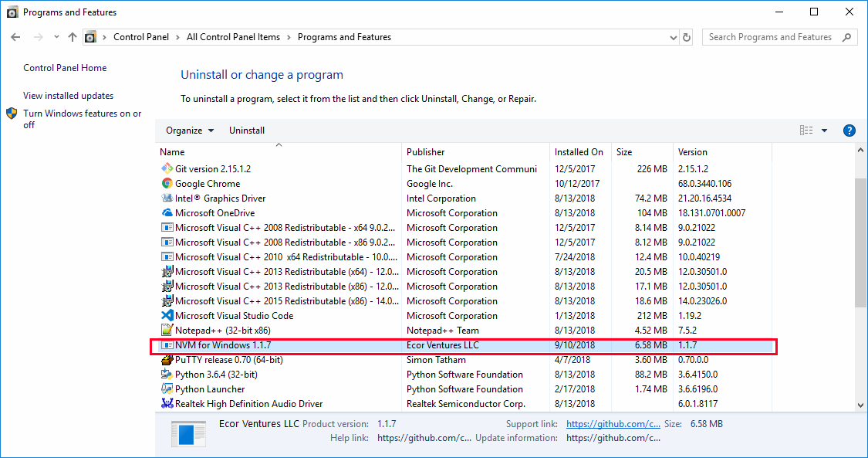Click the Uninstall button
This screenshot has height=458, width=868.
[x=247, y=130]
